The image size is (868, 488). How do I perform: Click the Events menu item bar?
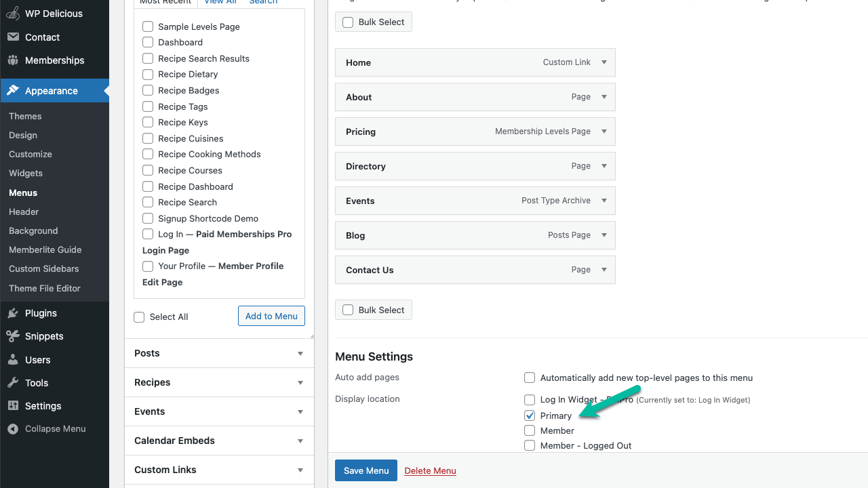[x=475, y=201]
